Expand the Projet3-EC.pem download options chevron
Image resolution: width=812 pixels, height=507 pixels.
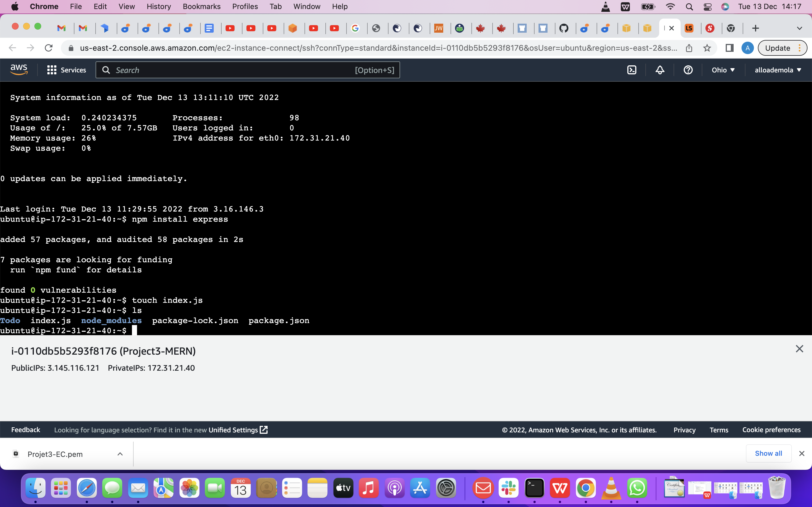coord(120,454)
